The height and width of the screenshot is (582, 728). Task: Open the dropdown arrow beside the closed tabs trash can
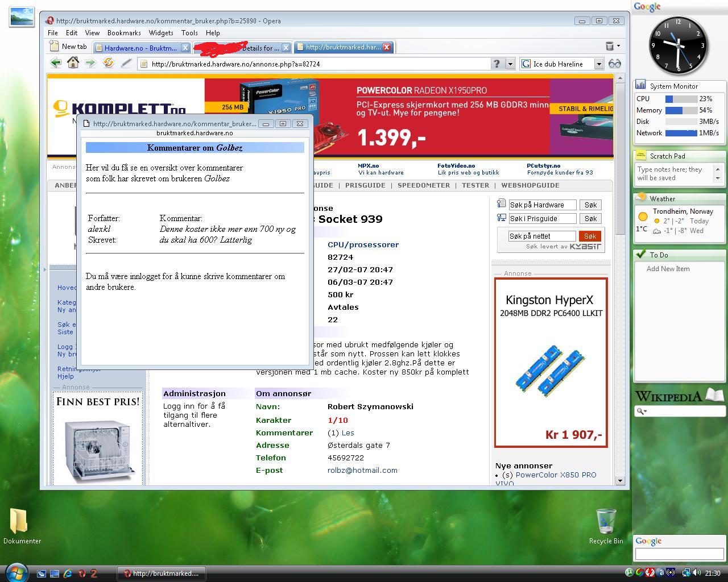(x=618, y=46)
